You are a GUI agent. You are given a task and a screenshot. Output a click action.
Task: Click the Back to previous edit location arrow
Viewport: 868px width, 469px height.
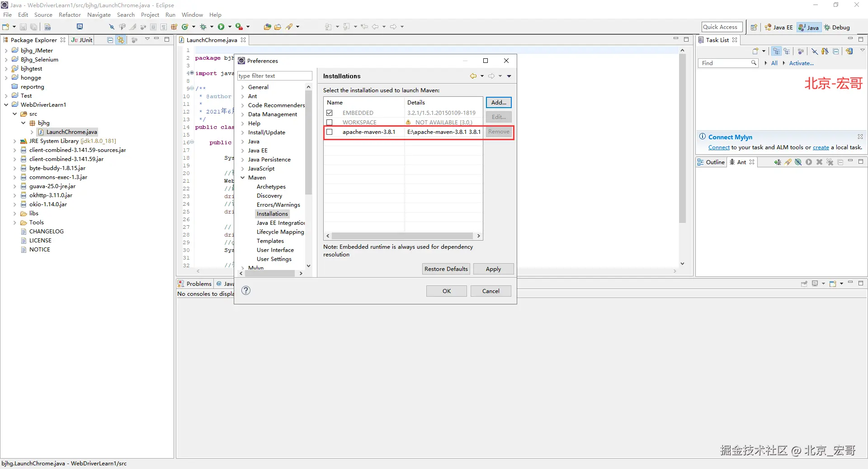[375, 27]
